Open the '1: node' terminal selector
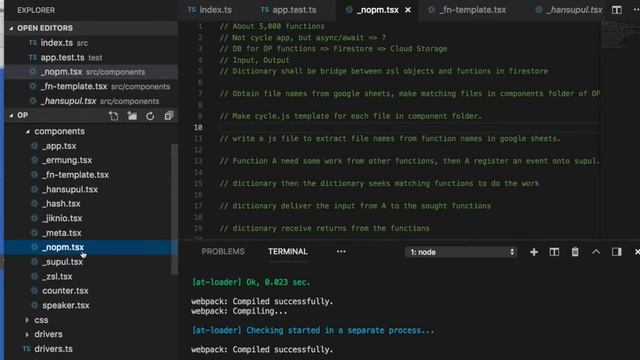This screenshot has width=640, height=360. pyautogui.click(x=461, y=252)
